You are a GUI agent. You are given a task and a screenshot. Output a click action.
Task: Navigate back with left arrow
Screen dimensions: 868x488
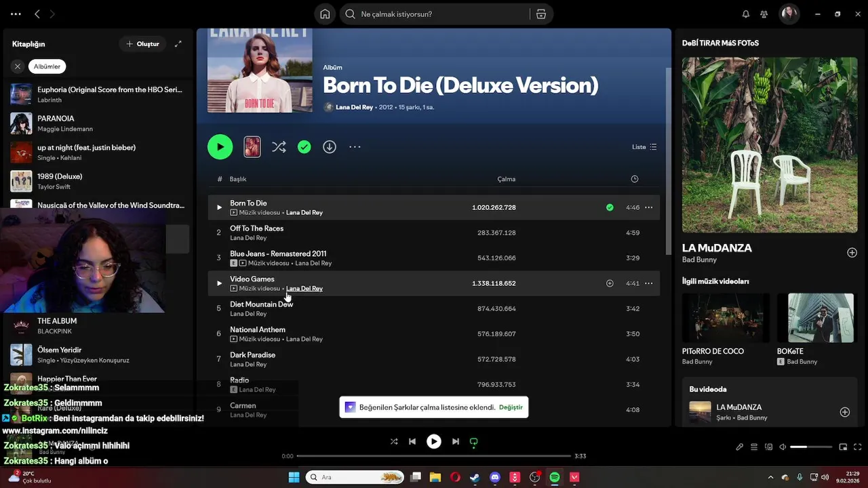tap(37, 14)
